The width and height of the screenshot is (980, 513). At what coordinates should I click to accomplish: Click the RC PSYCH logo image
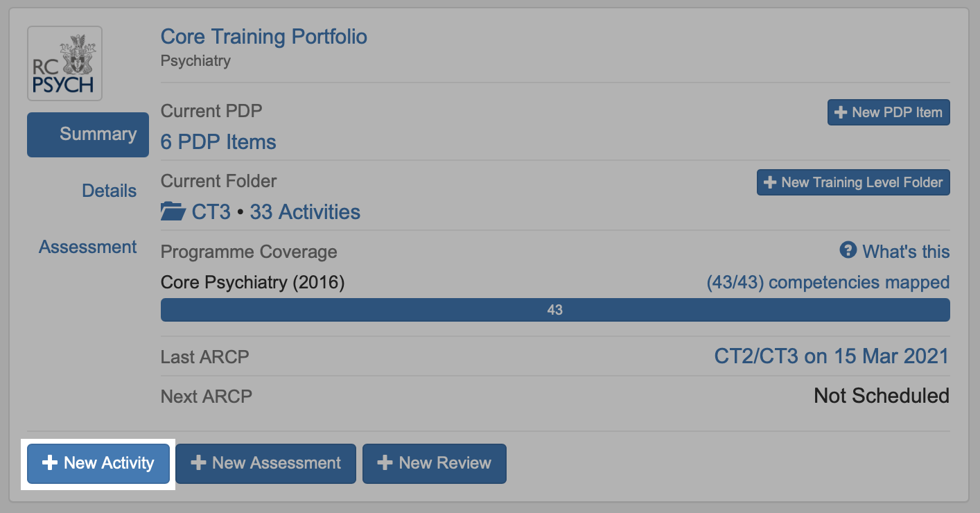coord(64,64)
